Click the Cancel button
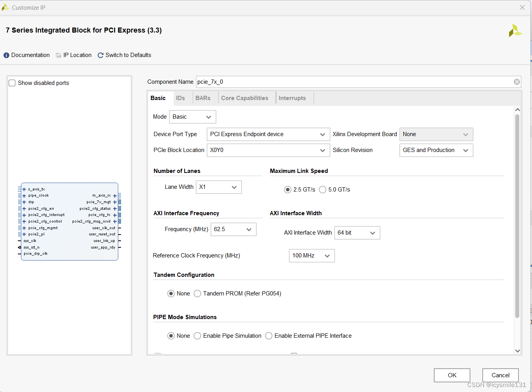The image size is (532, 392). (x=501, y=375)
